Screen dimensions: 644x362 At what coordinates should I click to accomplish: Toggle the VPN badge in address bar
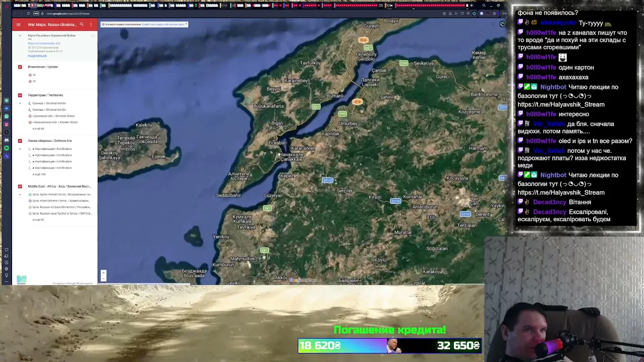[36, 14]
